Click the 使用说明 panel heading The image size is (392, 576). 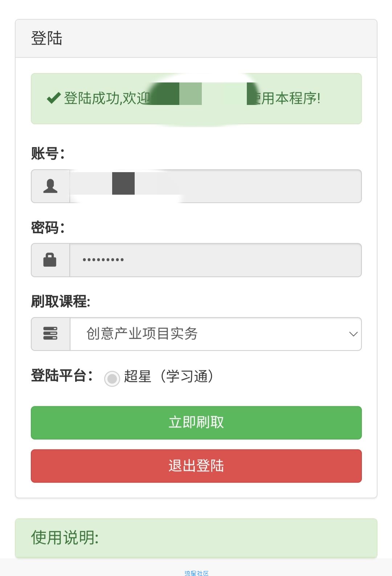(65, 538)
